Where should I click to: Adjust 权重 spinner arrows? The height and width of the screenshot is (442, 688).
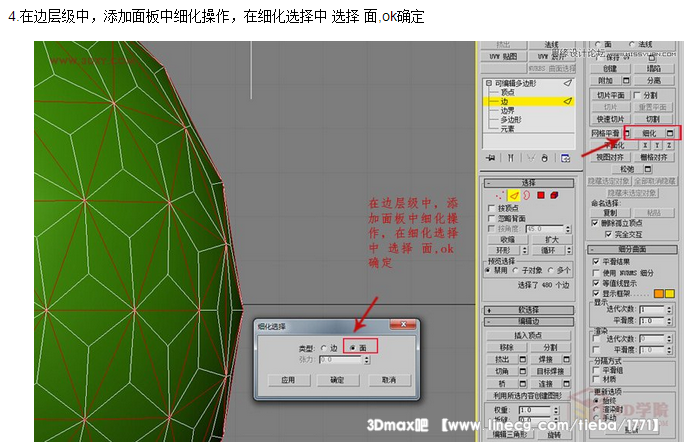(556, 410)
